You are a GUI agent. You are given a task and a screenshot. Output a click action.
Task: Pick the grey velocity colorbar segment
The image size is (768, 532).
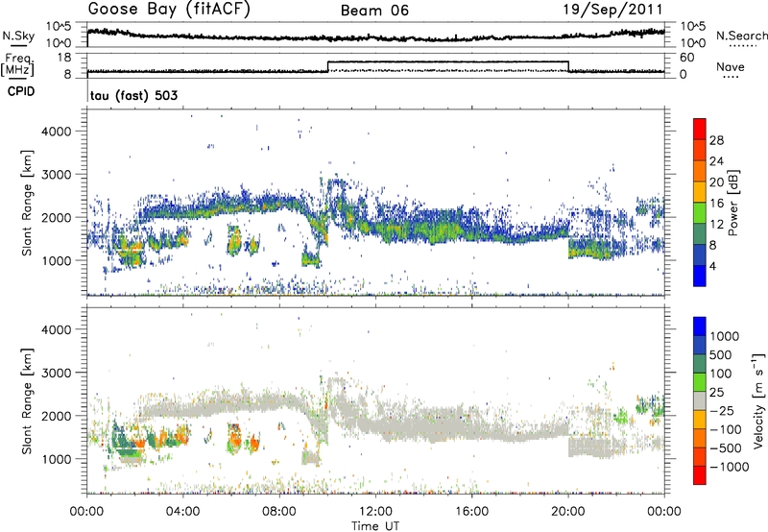click(700, 400)
